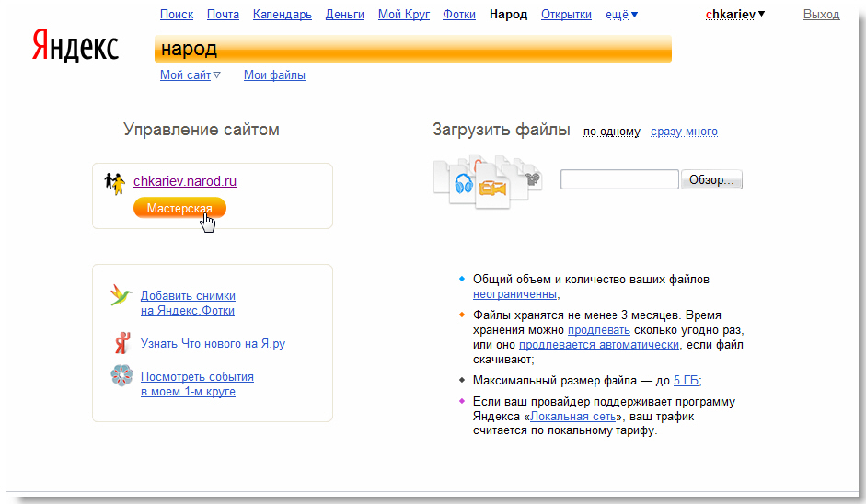Open the chkariev account dropdown
This screenshot has width=866, height=504.
(x=734, y=15)
